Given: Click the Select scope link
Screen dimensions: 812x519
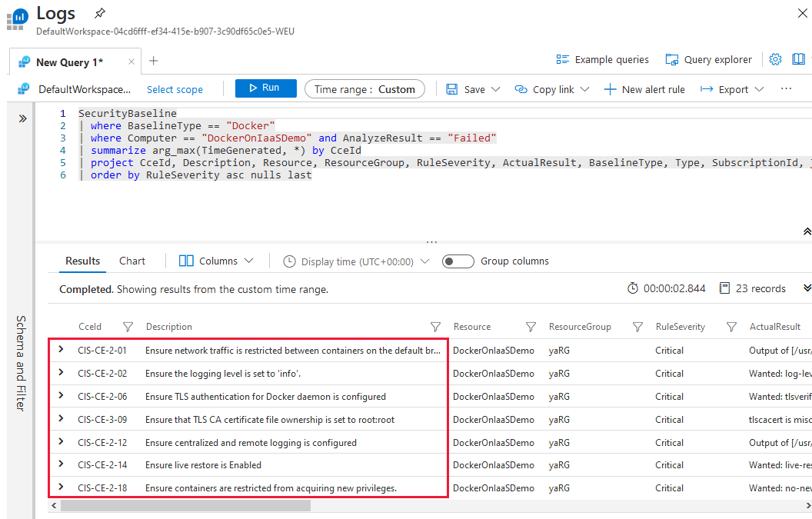Looking at the screenshot, I should 175,88.
